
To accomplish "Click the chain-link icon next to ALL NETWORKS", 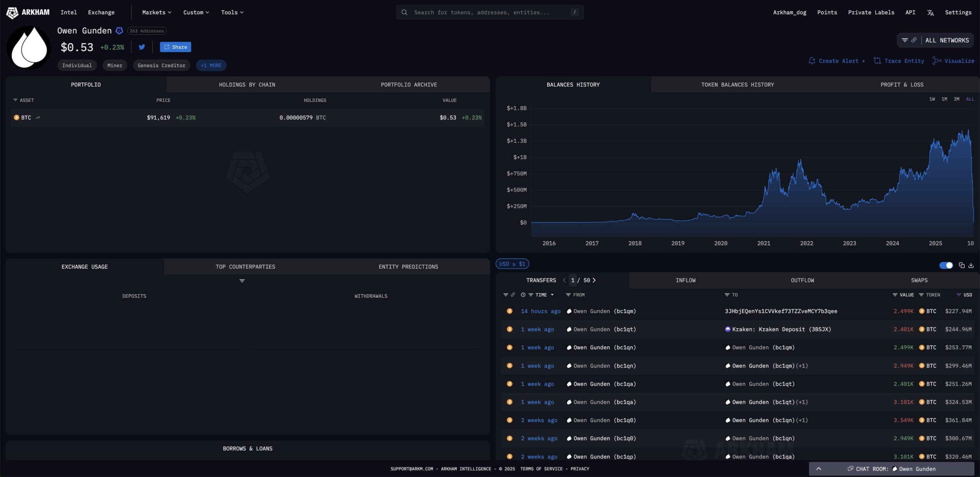I will pyautogui.click(x=914, y=40).
